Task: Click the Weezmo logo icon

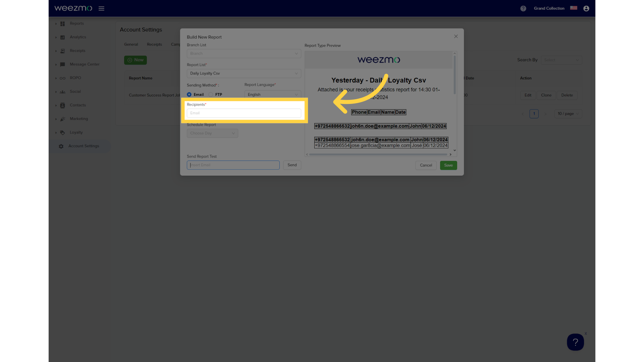Action: (x=74, y=8)
